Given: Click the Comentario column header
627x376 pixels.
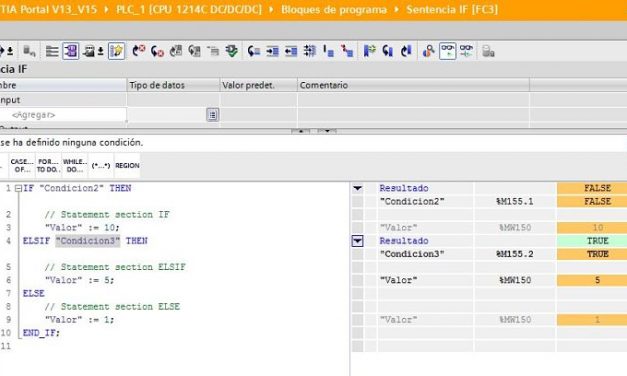Looking at the screenshot, I should (x=413, y=85).
